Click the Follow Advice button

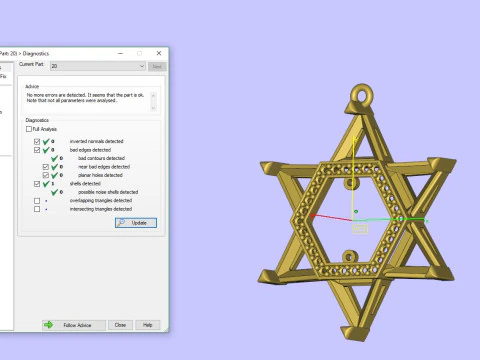point(74,325)
